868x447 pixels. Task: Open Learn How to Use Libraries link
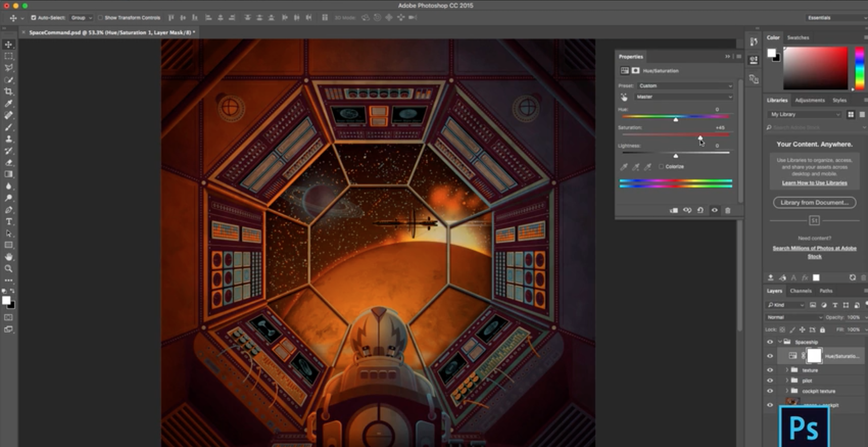point(814,183)
